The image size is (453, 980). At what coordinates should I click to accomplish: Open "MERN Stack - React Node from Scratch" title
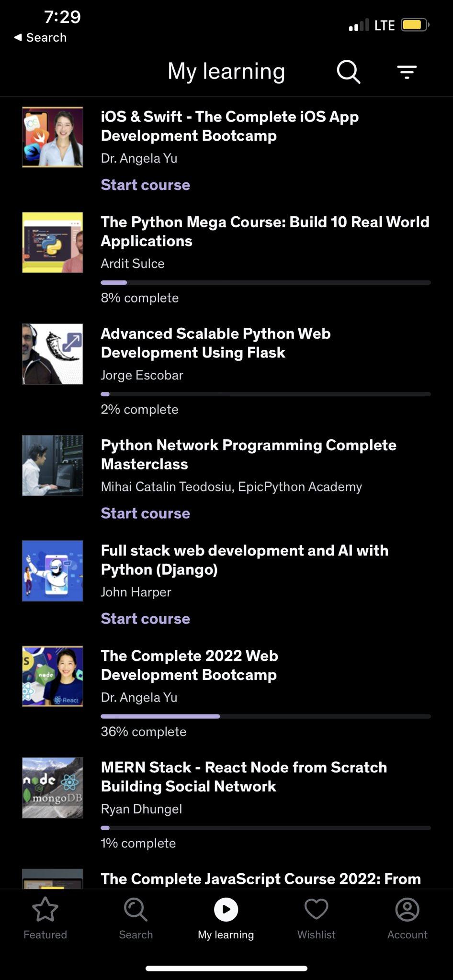tap(244, 777)
